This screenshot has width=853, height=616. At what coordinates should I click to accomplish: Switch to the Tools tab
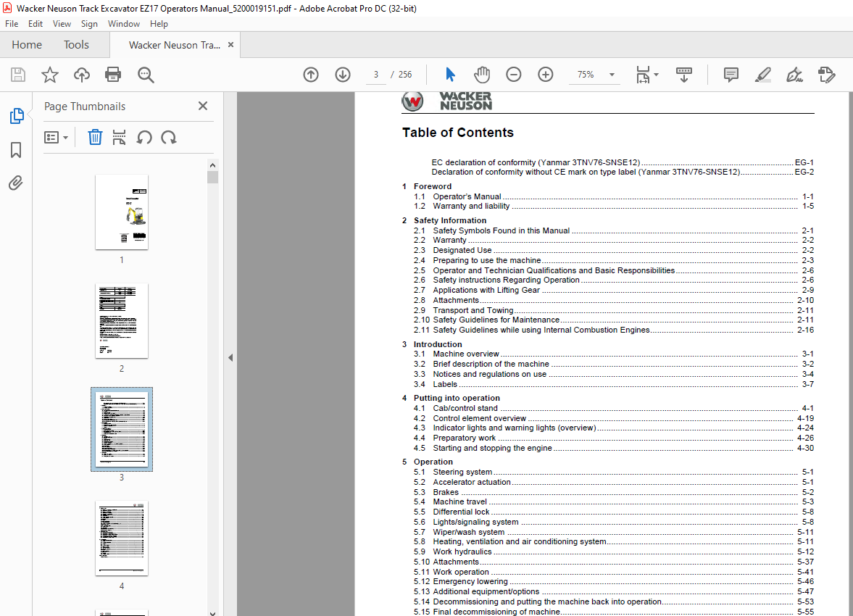[76, 45]
